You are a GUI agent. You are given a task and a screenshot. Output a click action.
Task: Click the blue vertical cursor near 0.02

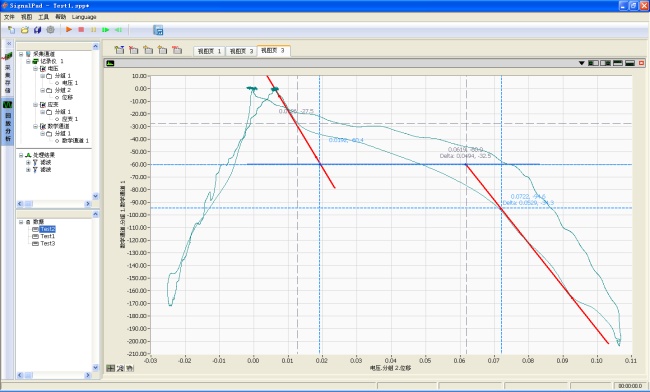click(319, 215)
